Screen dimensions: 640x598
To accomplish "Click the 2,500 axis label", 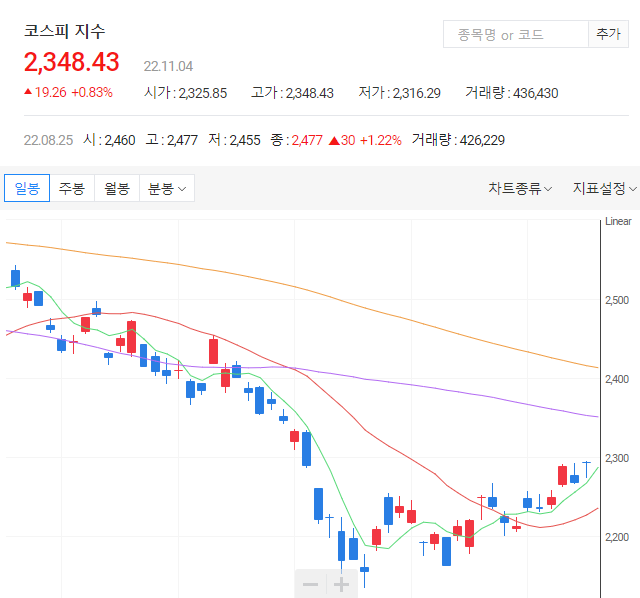I will tap(617, 300).
